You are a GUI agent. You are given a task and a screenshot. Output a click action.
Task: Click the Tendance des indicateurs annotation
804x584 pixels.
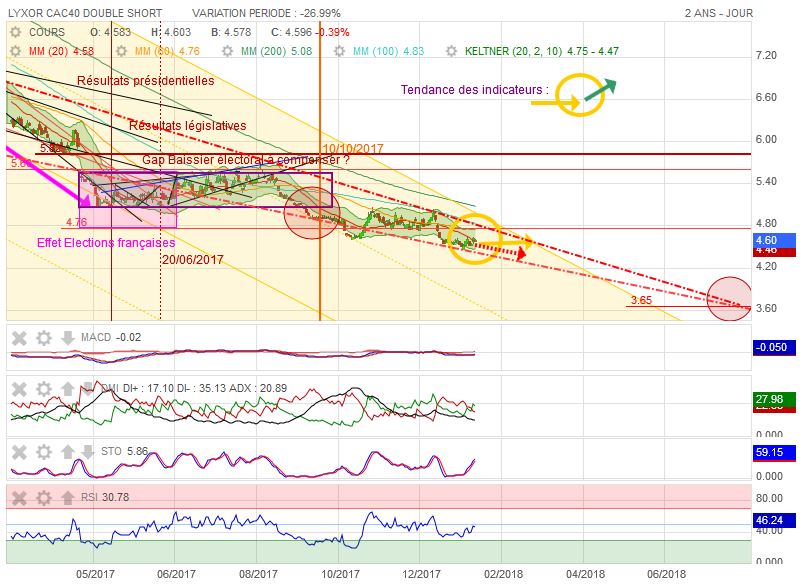474,90
